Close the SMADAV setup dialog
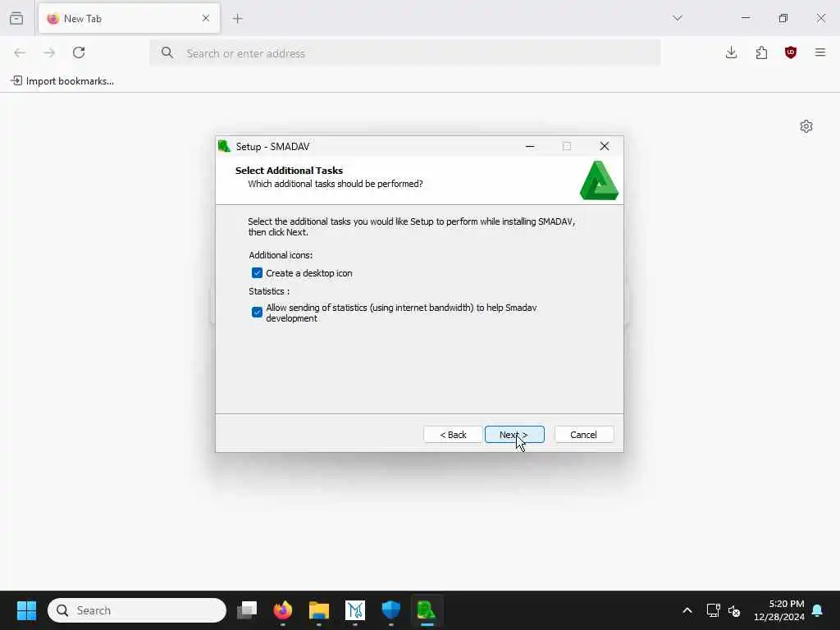The image size is (840, 630). (x=605, y=146)
